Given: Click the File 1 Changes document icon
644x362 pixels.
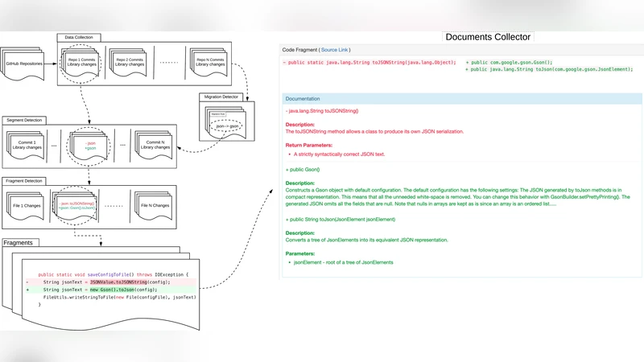Looking at the screenshot, I should click(27, 207).
